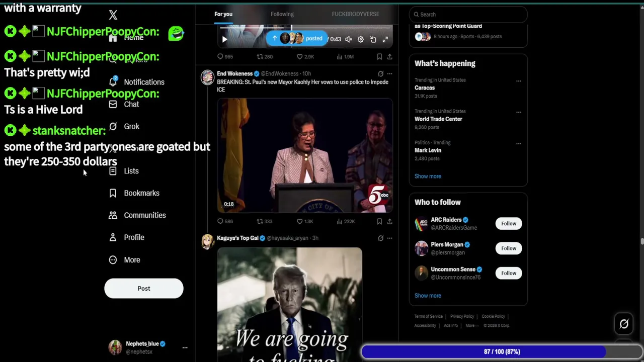Repost the End Wokeness post, 333
The width and height of the screenshot is (644, 362).
point(265,221)
